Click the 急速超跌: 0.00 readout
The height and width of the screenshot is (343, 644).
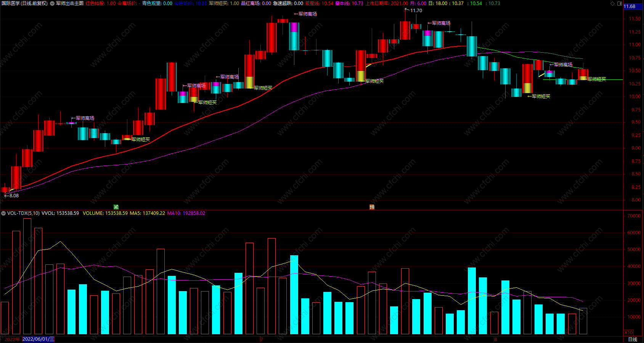[288, 3]
